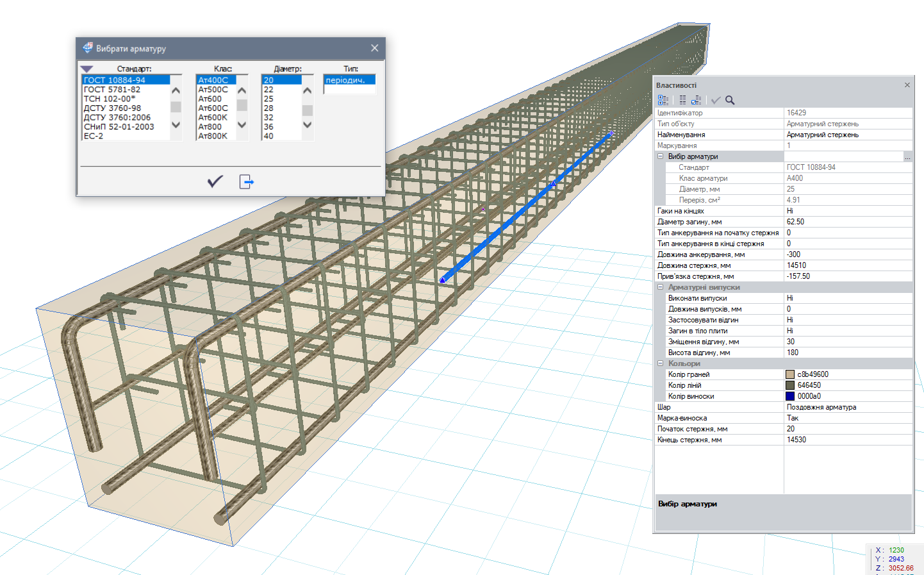Pick diameter 28 in the Діаметр list
This screenshot has width=924, height=575.
point(268,108)
